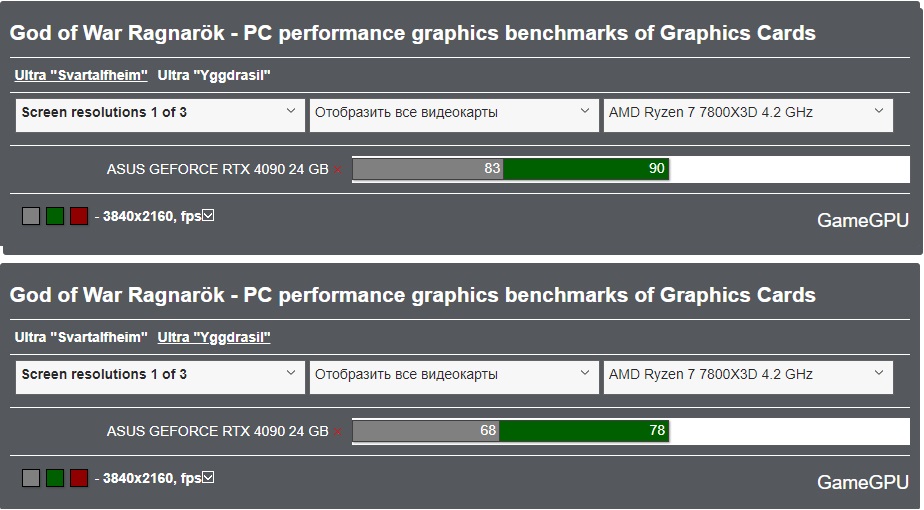Click the red legend square in top chart
The width and height of the screenshot is (924, 510).
[79, 216]
